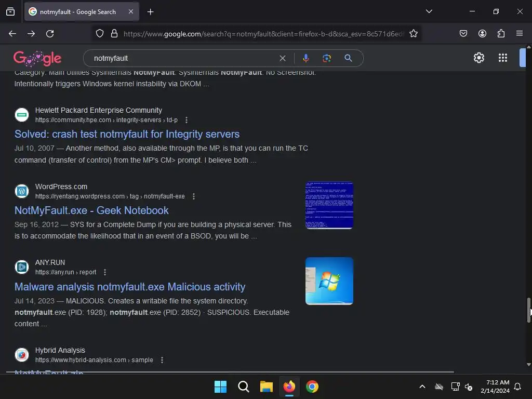The image size is (532, 399).
Task: Open the Windows Start menu
Action: [220, 387]
